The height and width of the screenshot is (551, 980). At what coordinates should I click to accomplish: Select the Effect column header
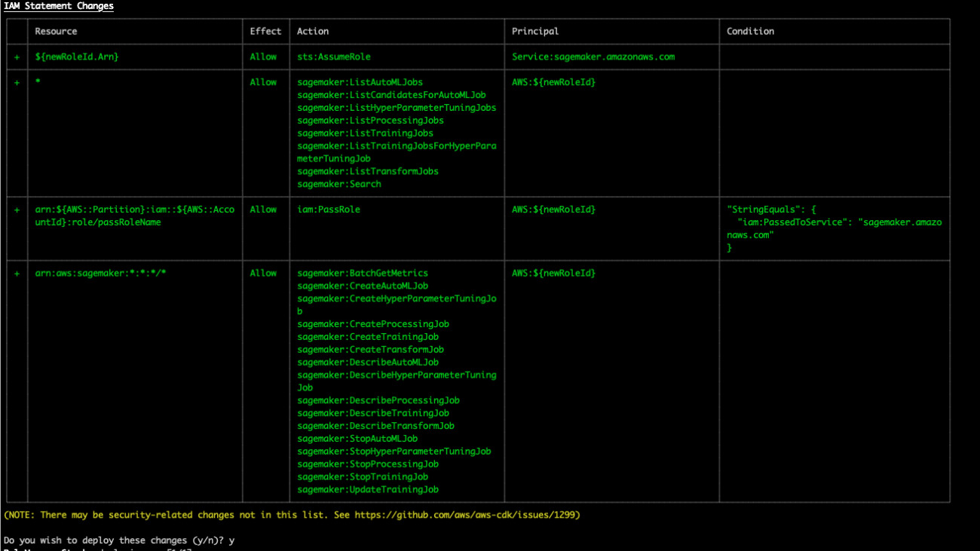click(x=265, y=32)
